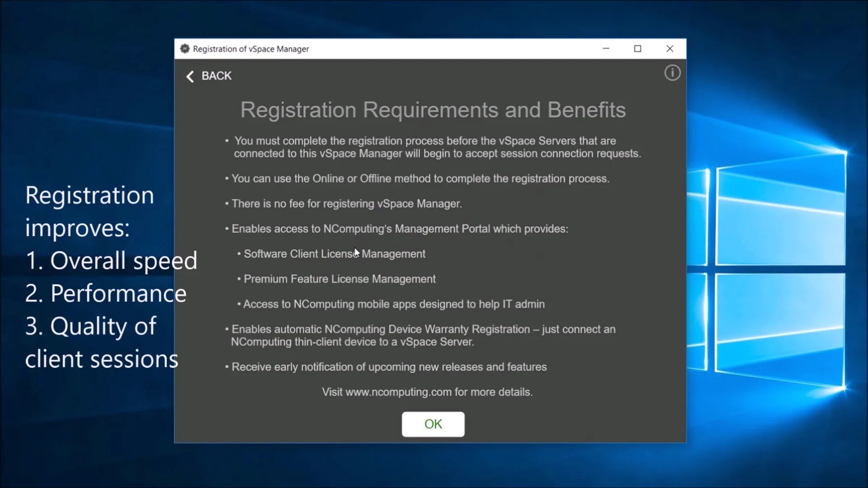Screen dimensions: 868x488
Task: Click the Overall speed overlay text
Action: [123, 261]
